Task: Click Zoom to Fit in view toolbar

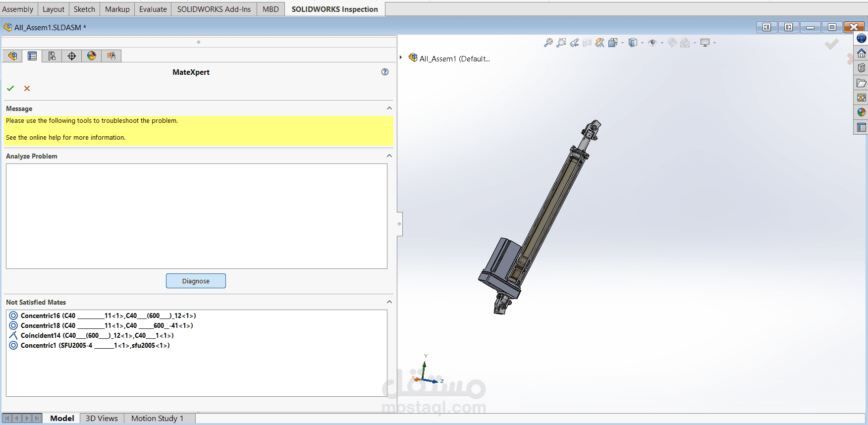Action: [x=548, y=43]
